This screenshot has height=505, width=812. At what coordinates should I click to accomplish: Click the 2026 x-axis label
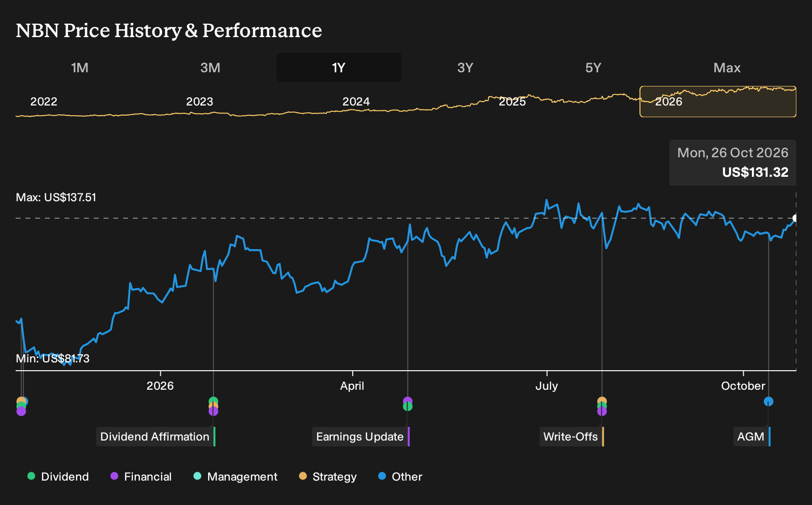pos(160,386)
